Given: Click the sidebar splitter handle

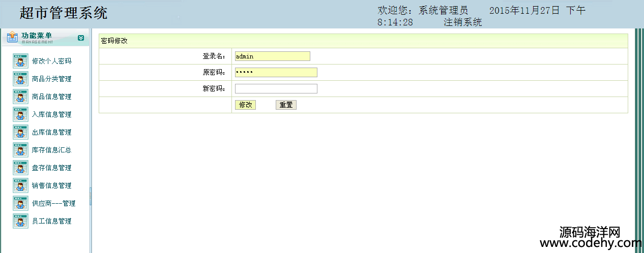Looking at the screenshot, I should click(x=91, y=196).
